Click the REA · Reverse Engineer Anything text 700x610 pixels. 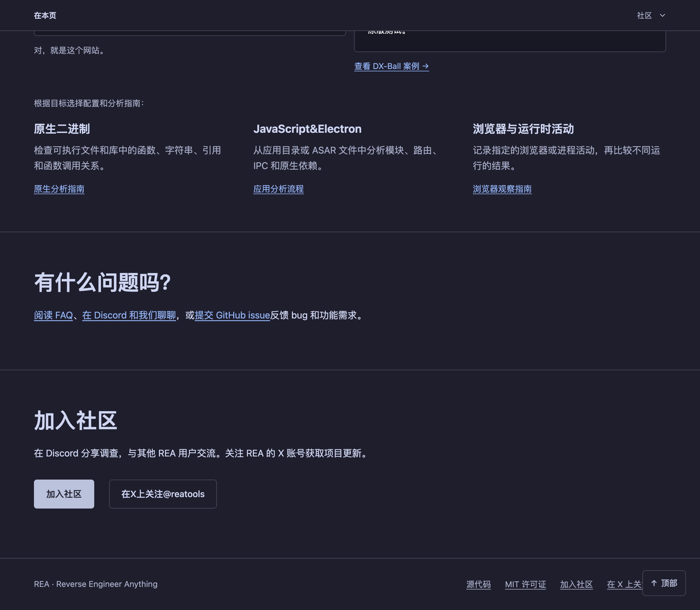tap(96, 584)
